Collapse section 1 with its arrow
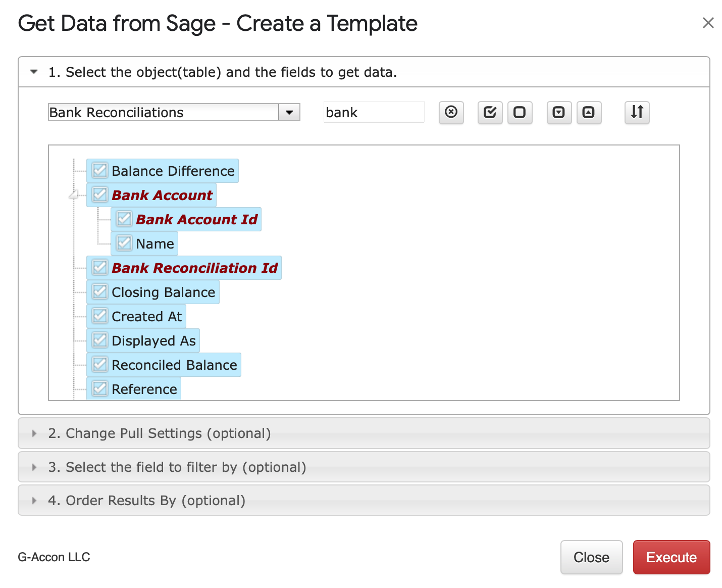The image size is (722, 588). pyautogui.click(x=34, y=72)
